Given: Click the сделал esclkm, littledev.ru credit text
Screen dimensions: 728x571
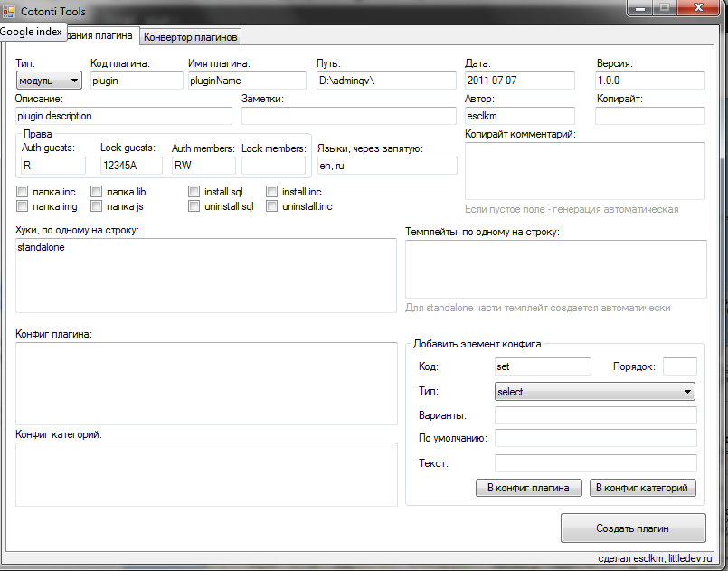Looking at the screenshot, I should (655, 558).
